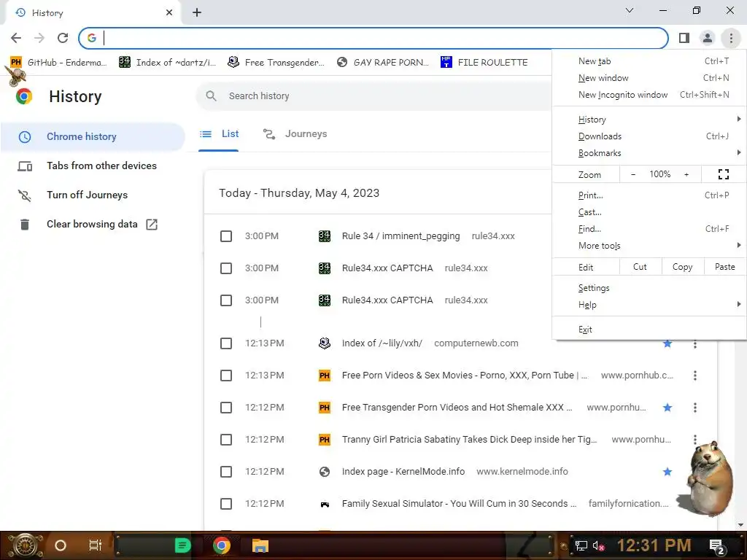Screen dimensions: 747x560
Task: Expand the Help submenu
Action: point(649,305)
